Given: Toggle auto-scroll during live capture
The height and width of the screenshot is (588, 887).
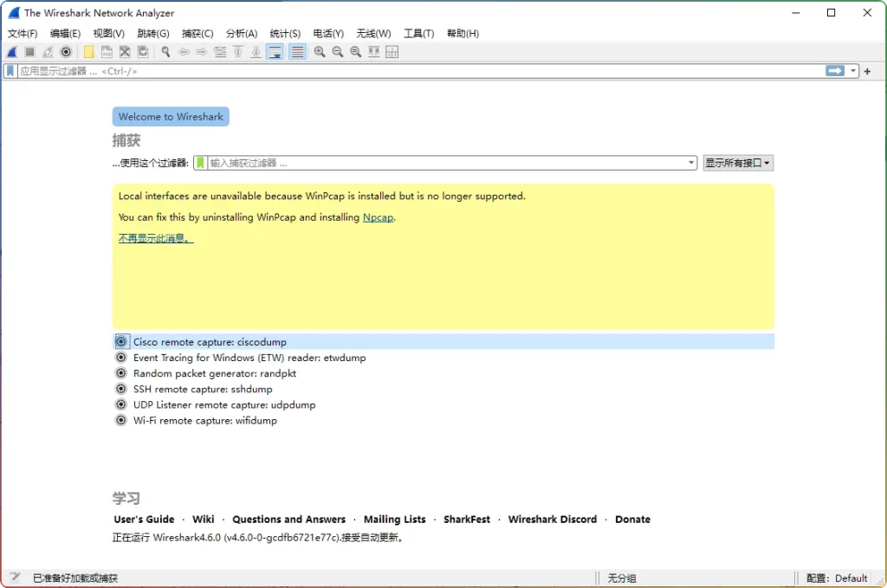Looking at the screenshot, I should pyautogui.click(x=275, y=52).
